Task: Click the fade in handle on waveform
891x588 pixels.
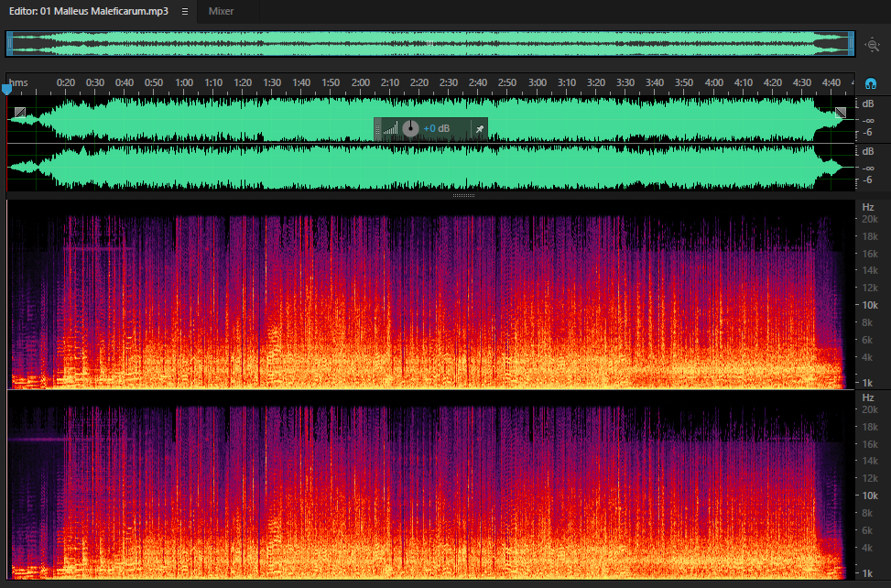Action: point(20,112)
